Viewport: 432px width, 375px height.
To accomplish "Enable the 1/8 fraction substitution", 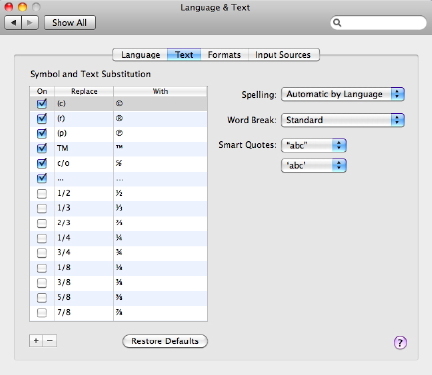I will point(42,268).
